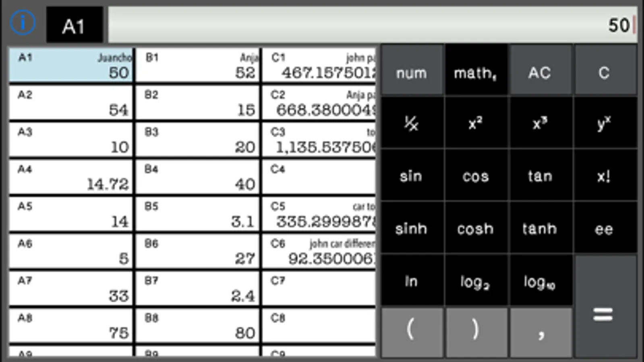Insert the cos function
Image resolution: width=644 pixels, height=362 pixels.
tap(476, 176)
